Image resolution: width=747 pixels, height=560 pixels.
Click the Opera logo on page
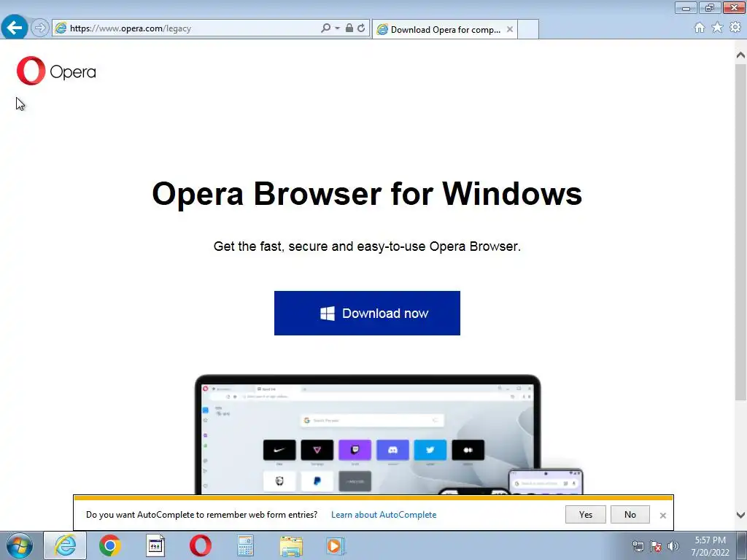[x=56, y=71]
